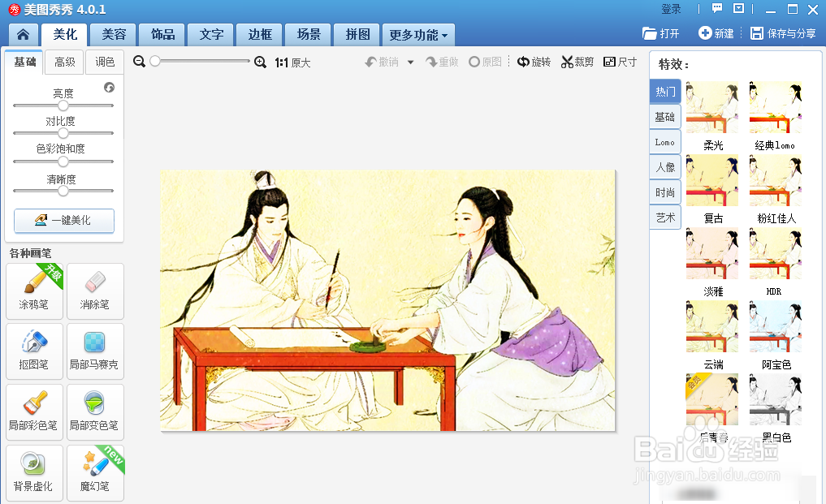Select the 热门 effects category
The width and height of the screenshot is (826, 504).
coord(665,92)
